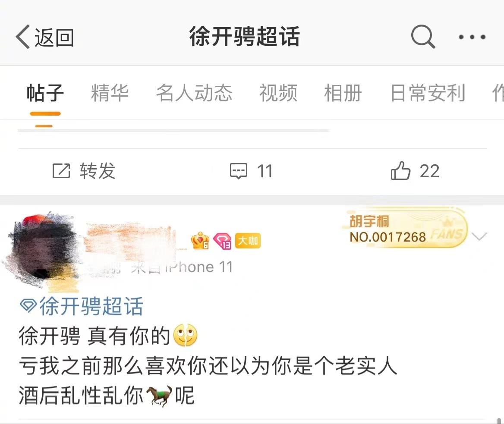Select the 日常安利 tab

coord(428,93)
